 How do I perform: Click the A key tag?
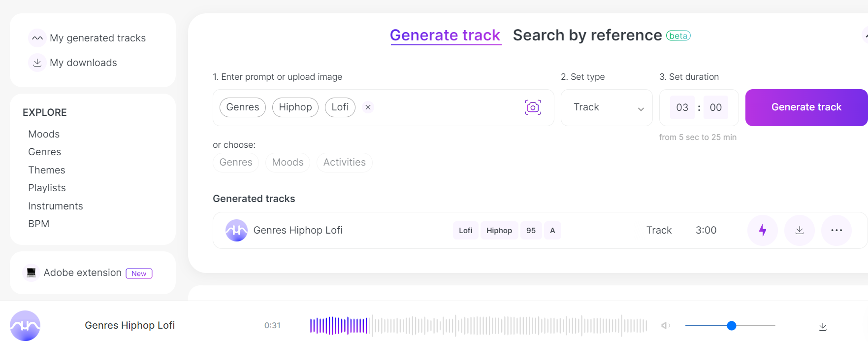[552, 230]
